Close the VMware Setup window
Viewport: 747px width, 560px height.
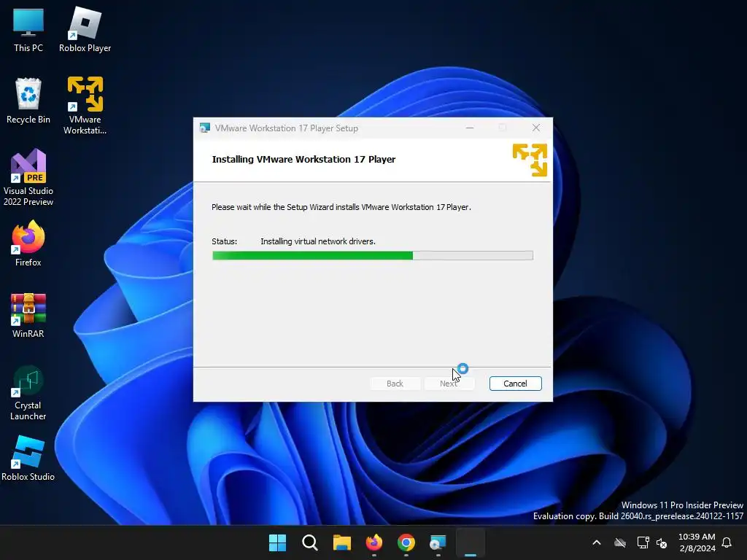pyautogui.click(x=536, y=128)
